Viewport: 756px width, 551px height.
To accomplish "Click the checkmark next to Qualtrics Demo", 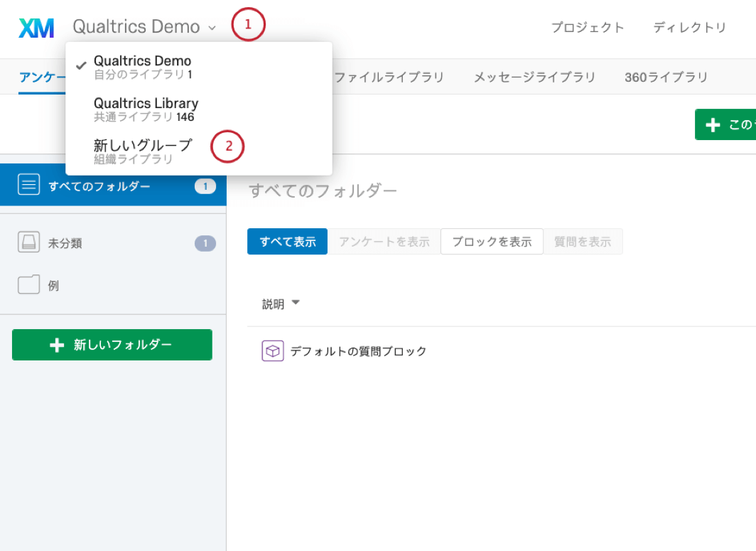I will click(81, 65).
